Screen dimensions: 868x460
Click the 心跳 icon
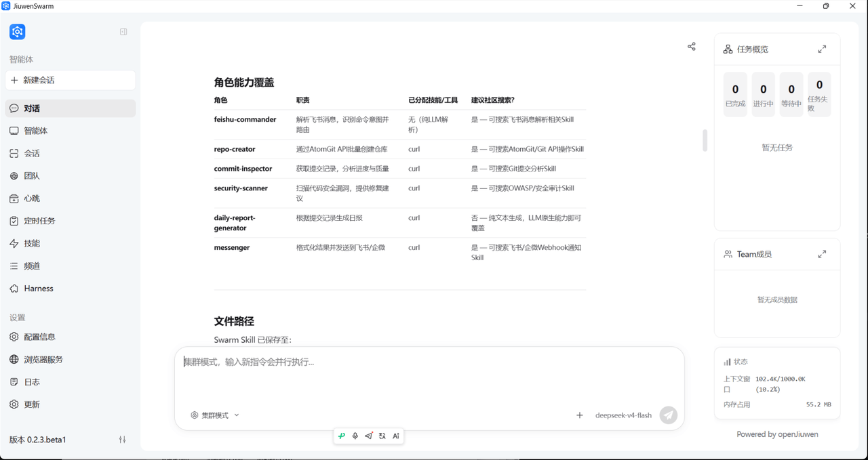(x=14, y=198)
